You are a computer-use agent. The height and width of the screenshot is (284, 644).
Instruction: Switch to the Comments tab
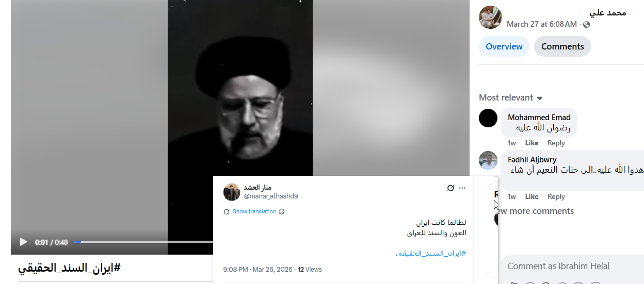562,46
